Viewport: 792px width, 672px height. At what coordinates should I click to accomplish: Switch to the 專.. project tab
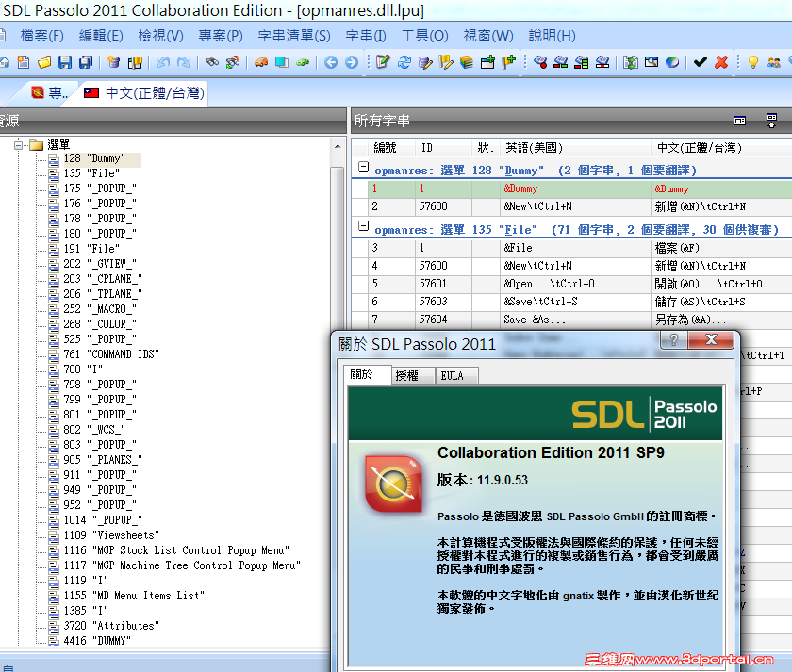click(x=49, y=93)
